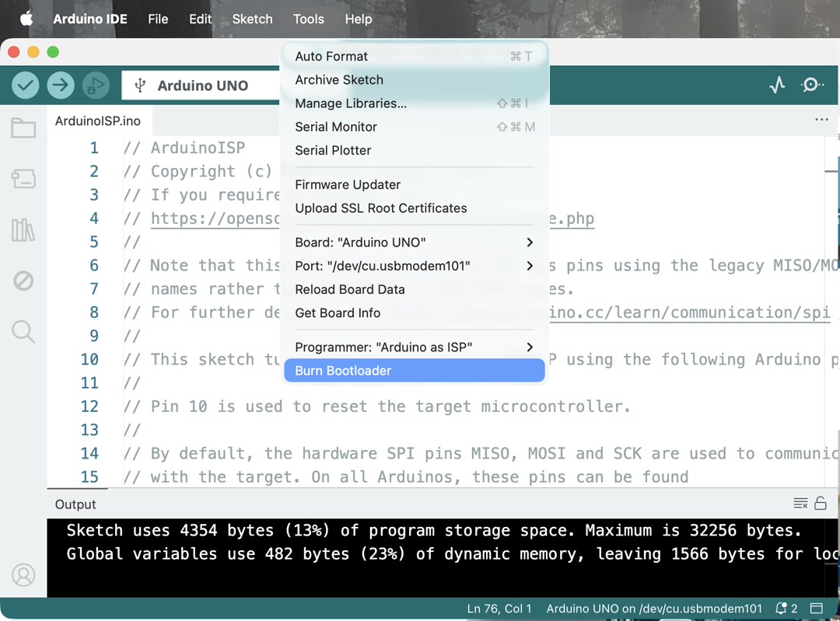840x621 pixels.
Task: Open the Sketch menu
Action: [x=252, y=19]
